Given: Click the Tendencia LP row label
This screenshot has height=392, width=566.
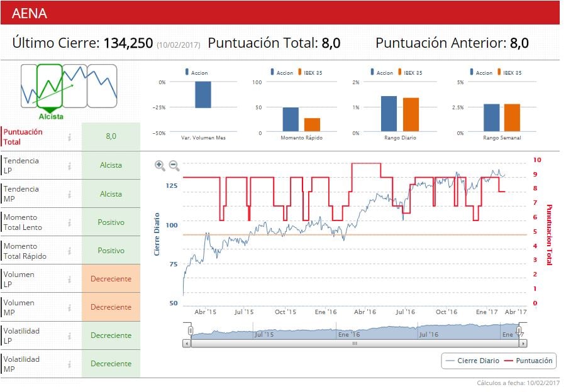Looking at the screenshot, I should tap(21, 165).
